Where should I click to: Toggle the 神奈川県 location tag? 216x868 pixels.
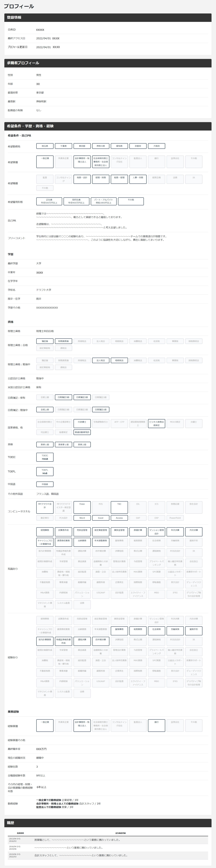(x=101, y=146)
